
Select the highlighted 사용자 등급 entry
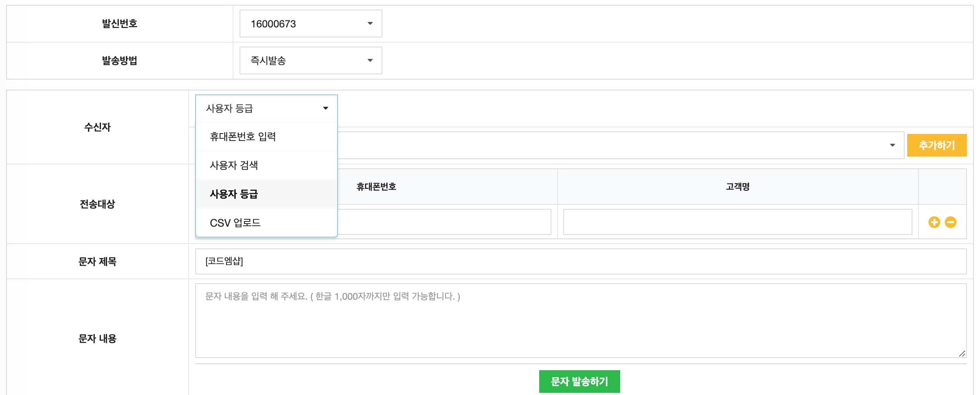click(x=234, y=194)
